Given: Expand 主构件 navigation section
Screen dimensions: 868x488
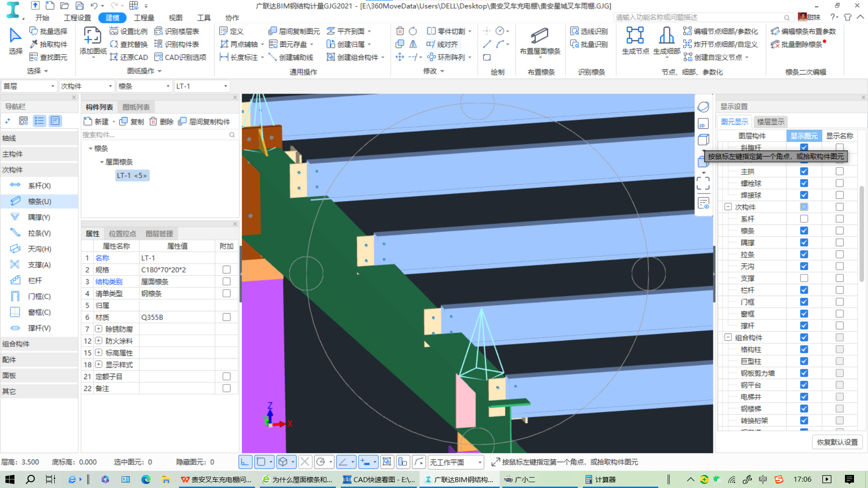Looking at the screenshot, I should click(39, 154).
